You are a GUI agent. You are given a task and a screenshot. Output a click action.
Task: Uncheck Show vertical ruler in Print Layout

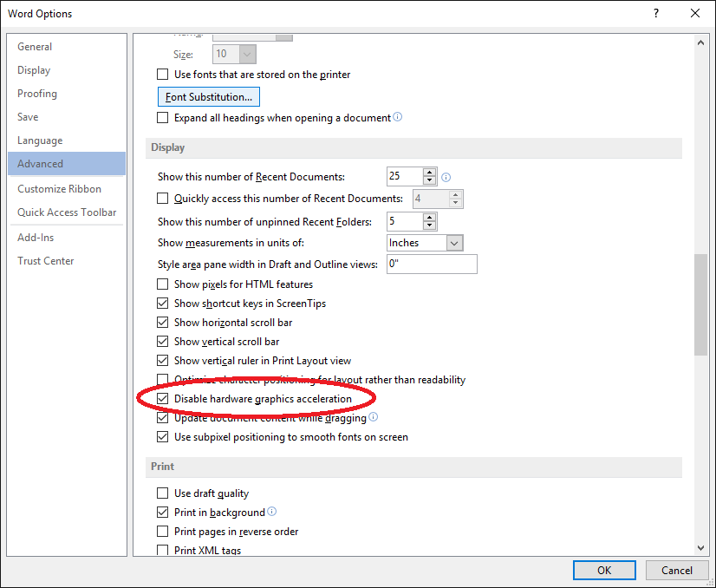(x=163, y=361)
